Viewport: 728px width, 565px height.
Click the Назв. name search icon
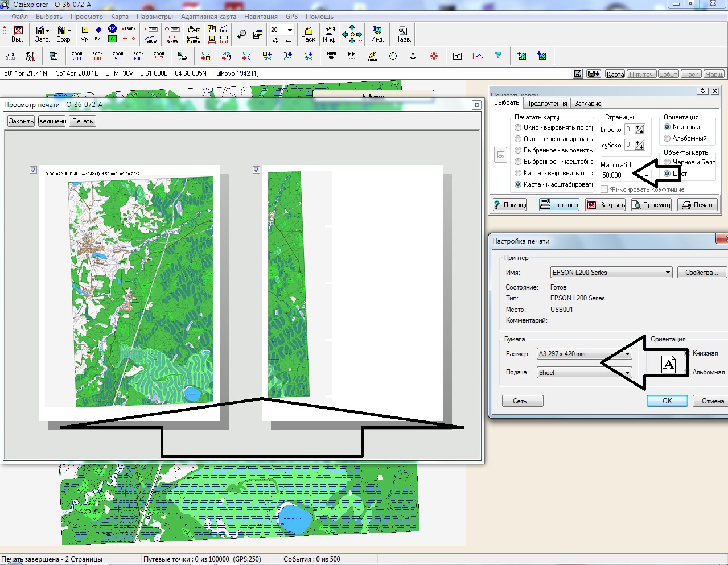click(x=402, y=34)
